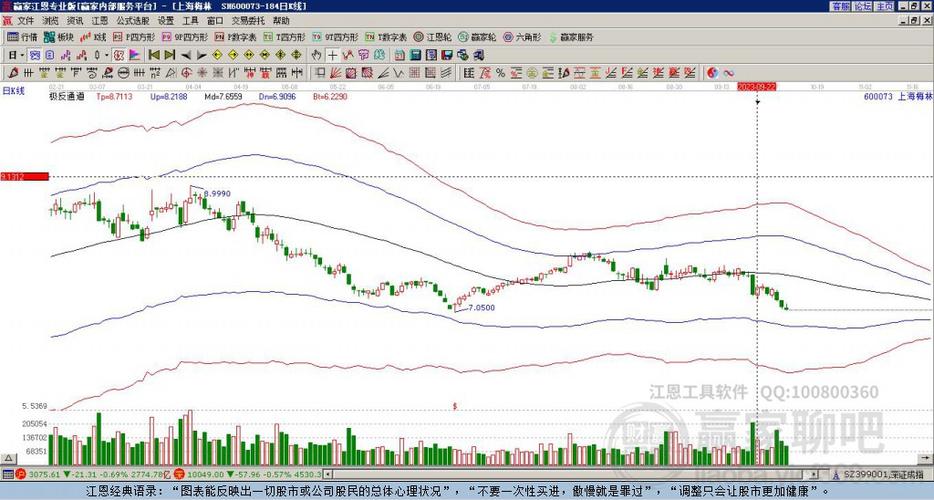Click the horizontal scrollbar right arrow
Viewport: 934px width, 500px height.
(815, 474)
